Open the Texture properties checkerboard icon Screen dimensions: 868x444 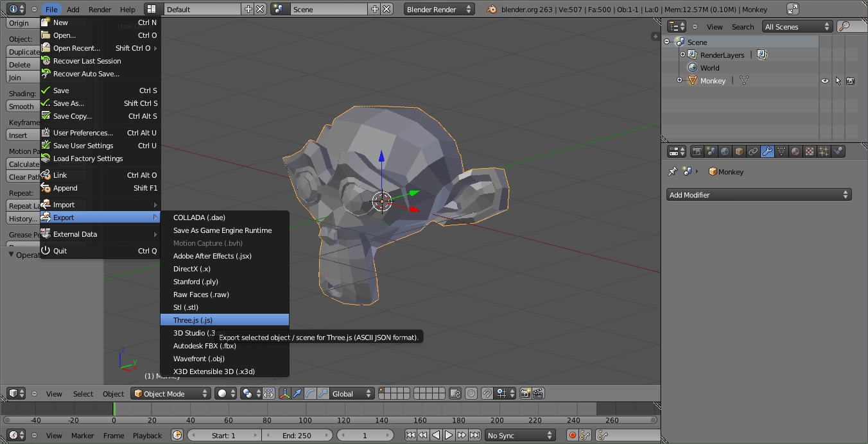[810, 151]
